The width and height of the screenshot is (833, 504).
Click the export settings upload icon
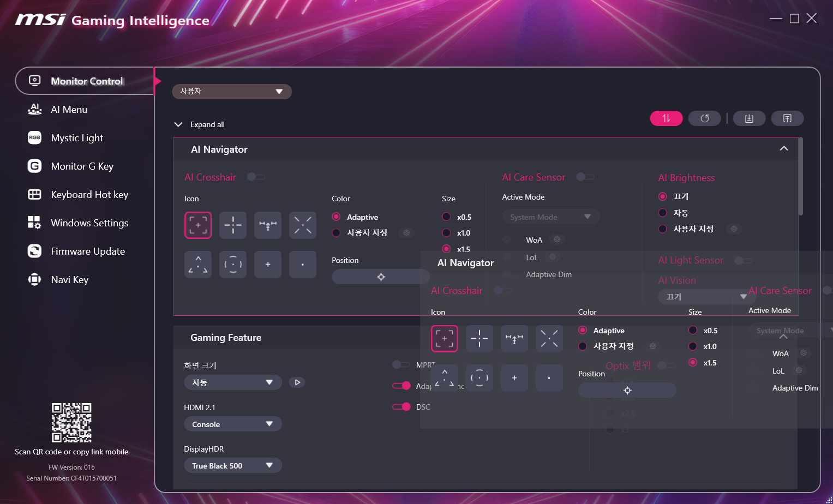pyautogui.click(x=787, y=118)
